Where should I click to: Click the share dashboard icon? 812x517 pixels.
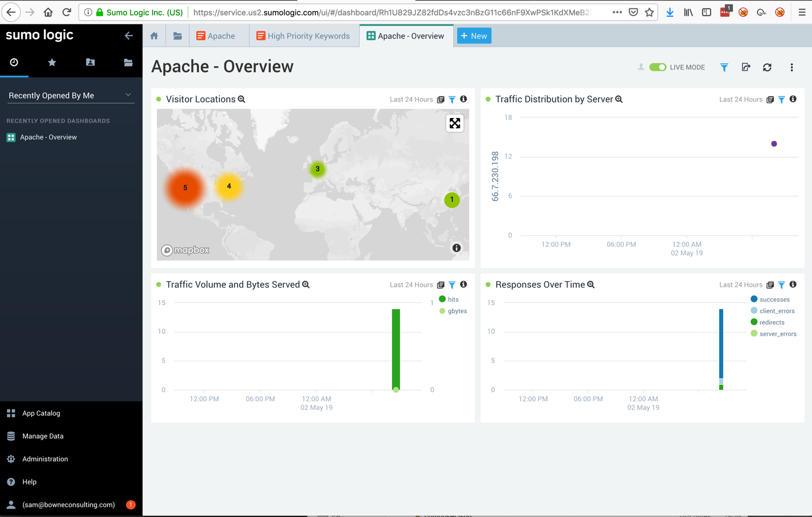[746, 68]
